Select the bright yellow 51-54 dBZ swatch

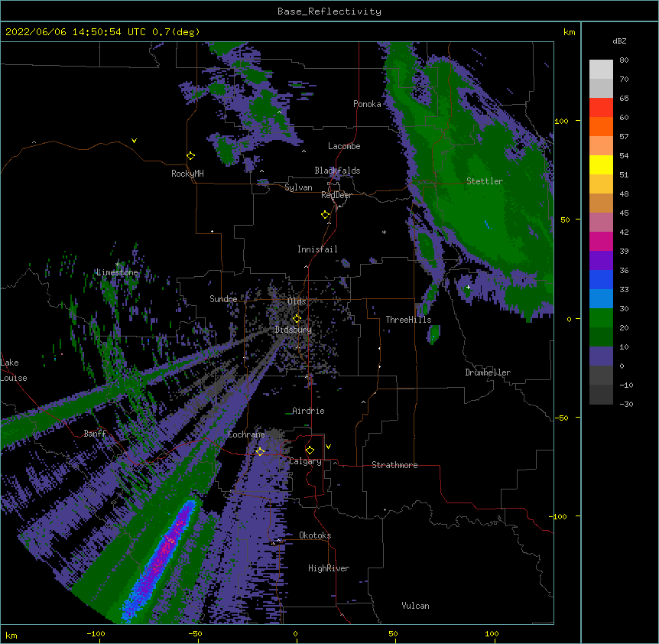(601, 164)
